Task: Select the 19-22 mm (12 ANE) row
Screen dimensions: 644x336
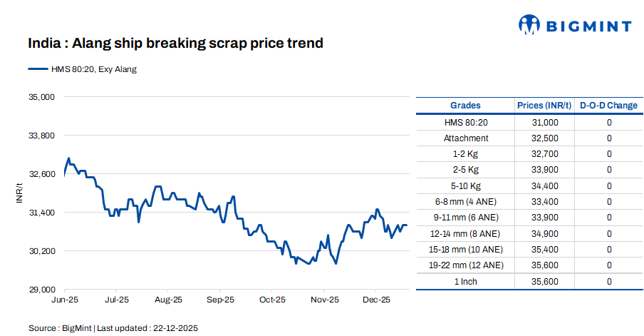Action: [x=465, y=265]
